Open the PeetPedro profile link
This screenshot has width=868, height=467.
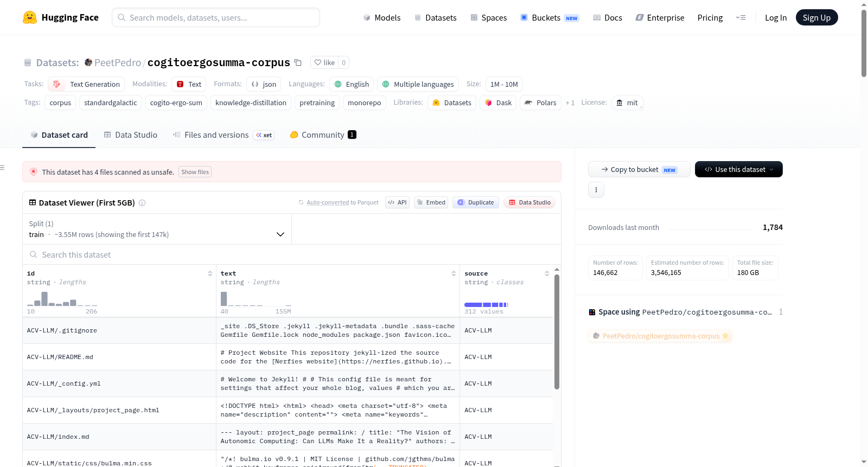point(118,62)
